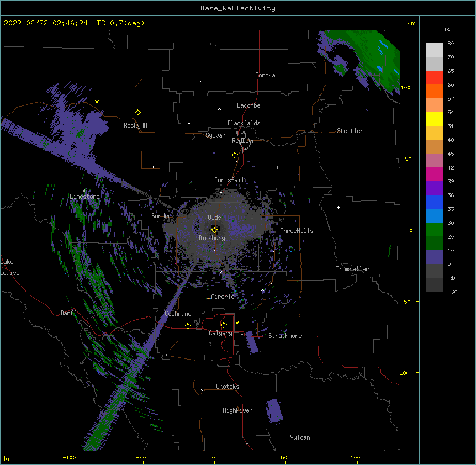This screenshot has width=476, height=465.
Task: Click the Sylvan label
Action: (x=215, y=135)
